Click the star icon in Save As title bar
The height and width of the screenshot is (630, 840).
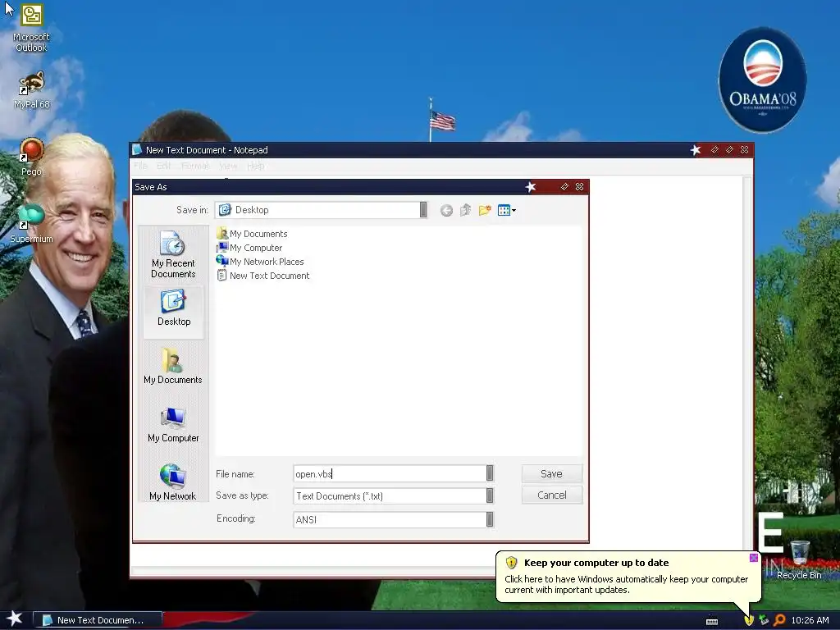531,186
